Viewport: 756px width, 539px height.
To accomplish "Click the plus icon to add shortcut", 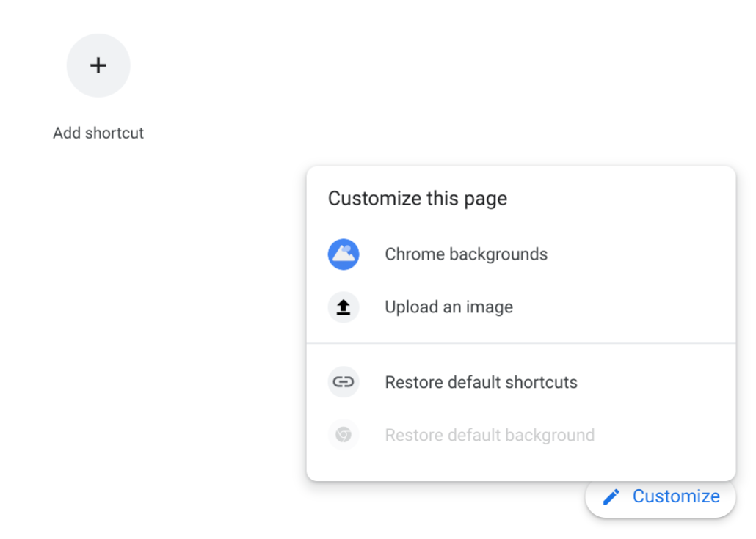I will (98, 65).
